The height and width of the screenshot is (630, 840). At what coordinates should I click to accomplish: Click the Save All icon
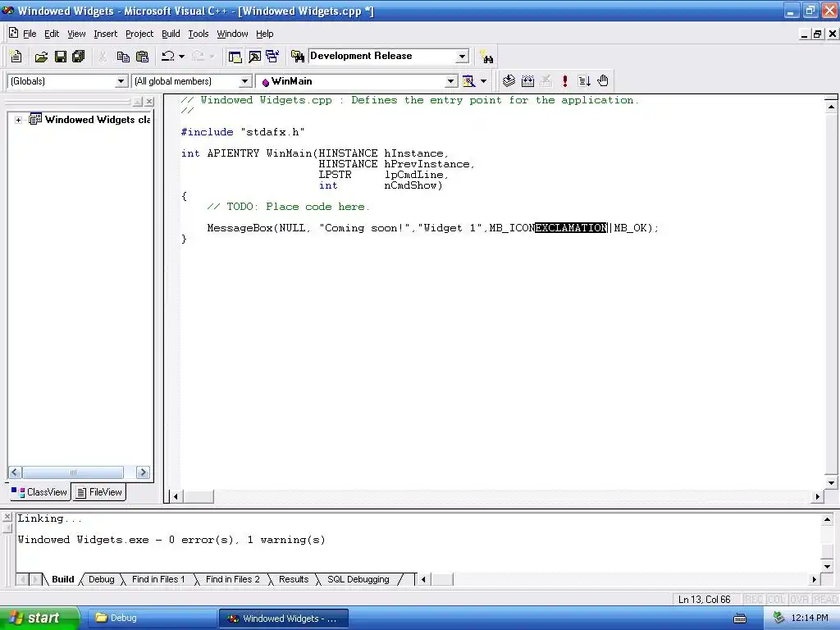coord(79,57)
